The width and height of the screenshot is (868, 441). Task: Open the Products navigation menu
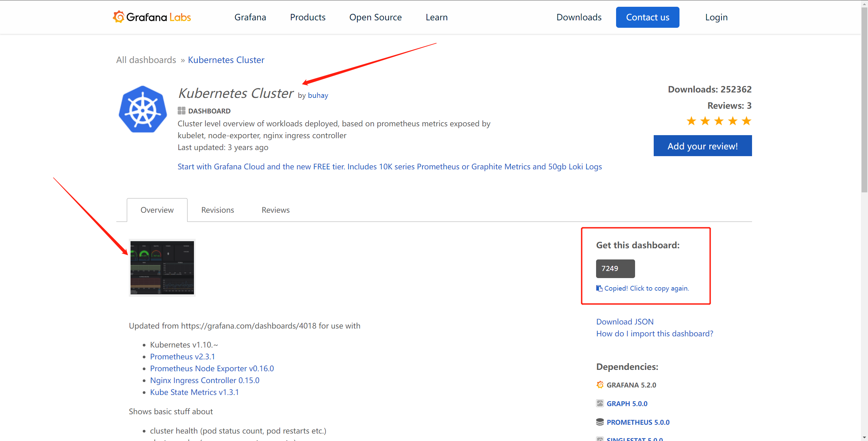coord(308,17)
